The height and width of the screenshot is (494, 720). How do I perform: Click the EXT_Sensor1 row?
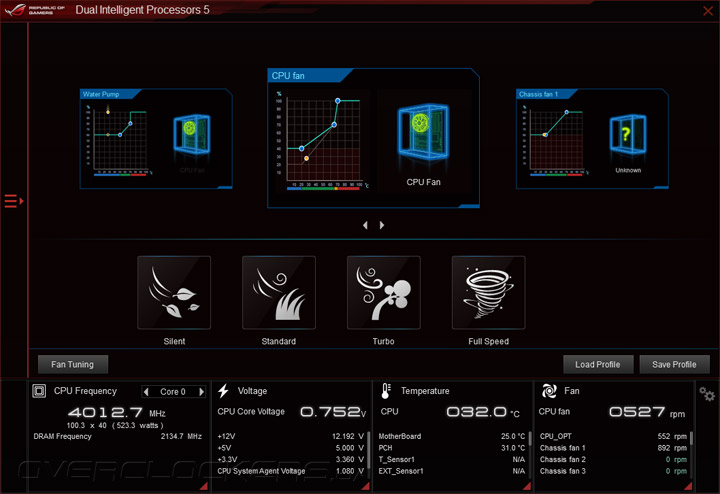(451, 471)
